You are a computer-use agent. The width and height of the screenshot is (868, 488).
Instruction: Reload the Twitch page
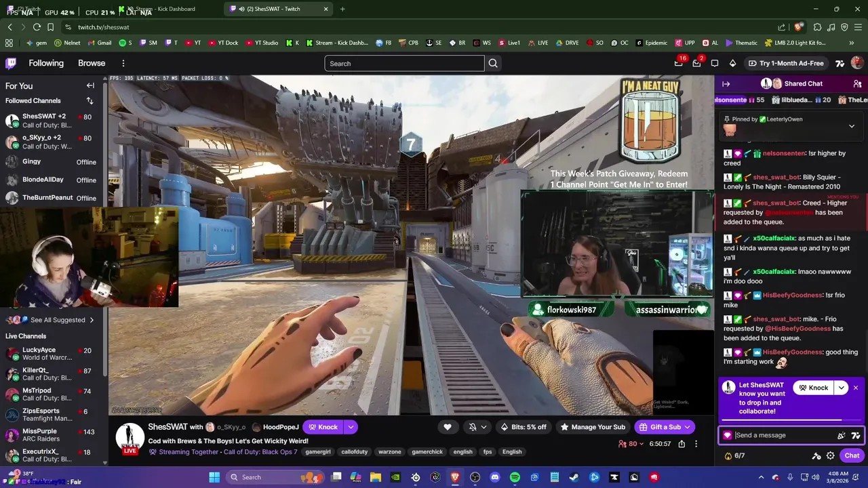(37, 27)
